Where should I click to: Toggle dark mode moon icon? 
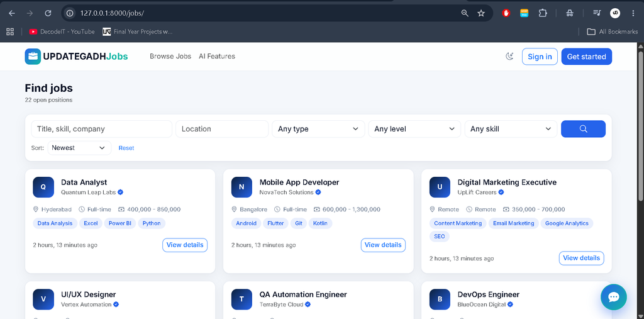tap(509, 57)
